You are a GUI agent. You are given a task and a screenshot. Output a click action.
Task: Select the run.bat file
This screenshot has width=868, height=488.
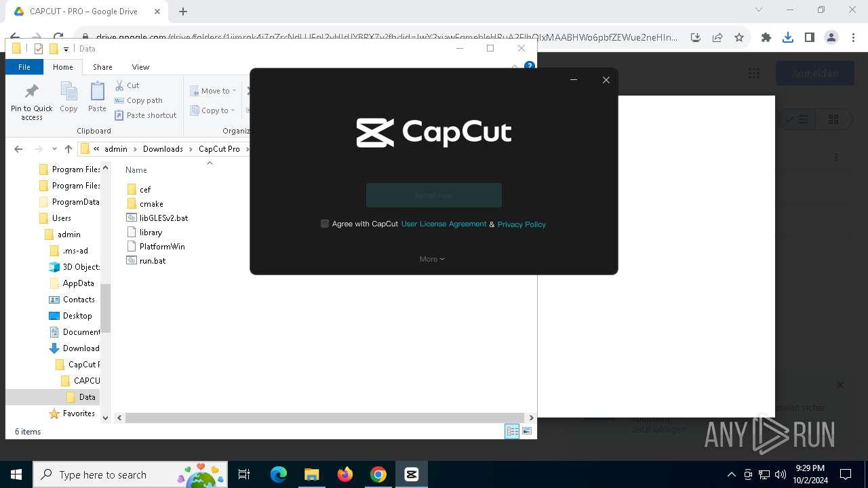point(146,261)
